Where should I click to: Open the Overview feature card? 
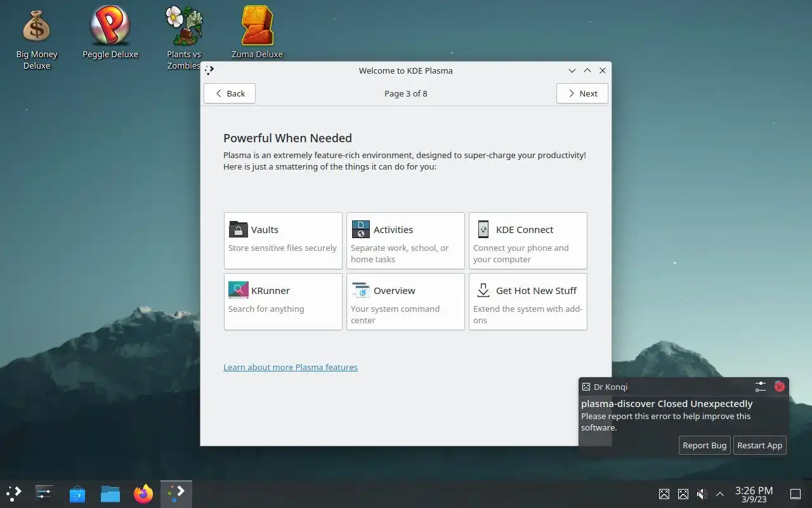[x=405, y=302]
